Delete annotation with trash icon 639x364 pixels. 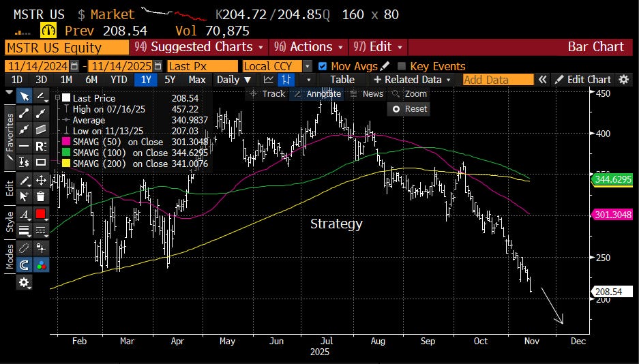pos(41,197)
